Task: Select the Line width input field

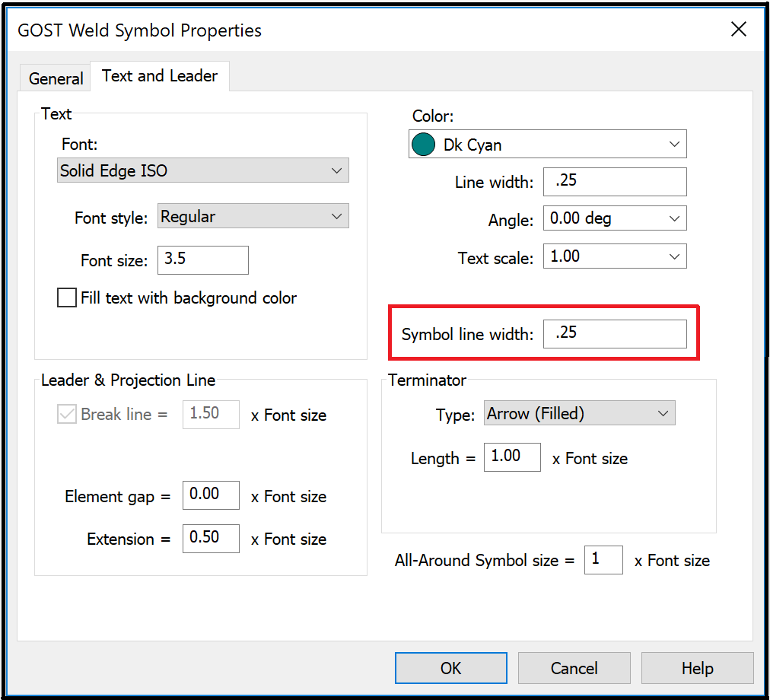Action: coord(614,182)
